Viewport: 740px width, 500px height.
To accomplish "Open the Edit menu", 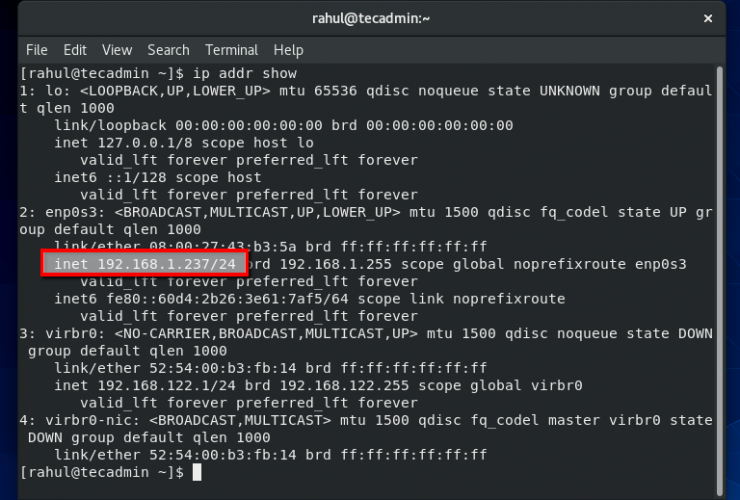I will (75, 50).
